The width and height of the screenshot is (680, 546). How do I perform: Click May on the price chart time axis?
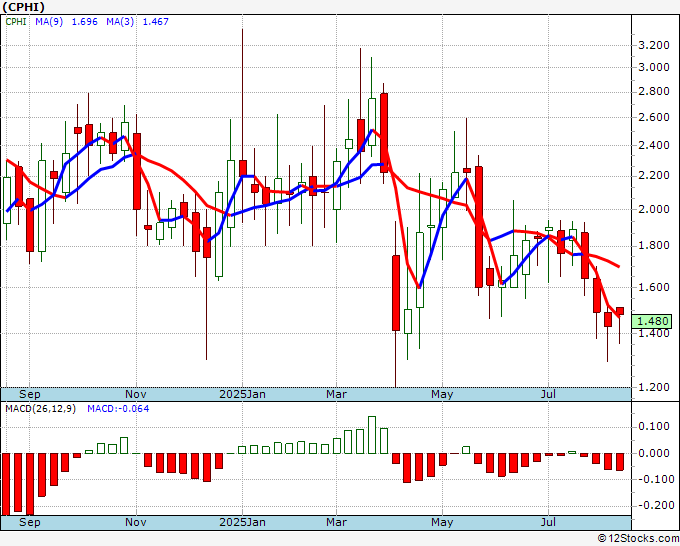pyautogui.click(x=442, y=394)
